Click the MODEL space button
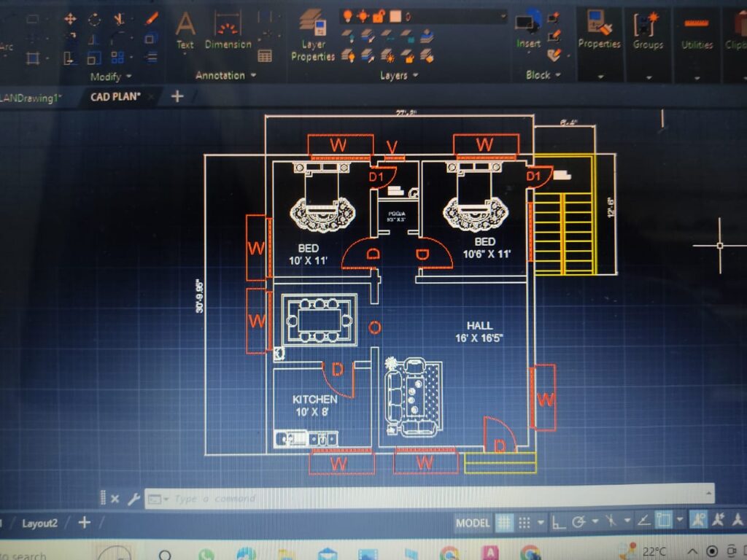The image size is (747, 560). pyautogui.click(x=472, y=523)
